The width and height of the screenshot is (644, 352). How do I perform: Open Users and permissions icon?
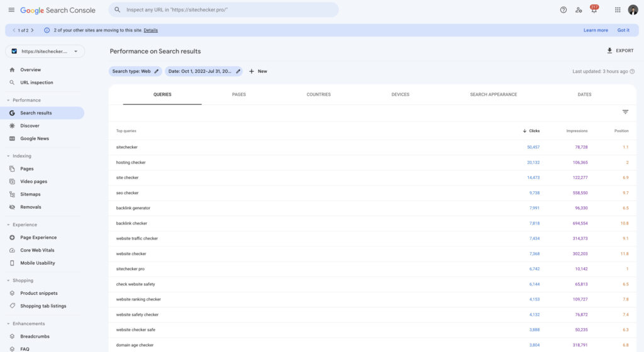[x=579, y=10]
